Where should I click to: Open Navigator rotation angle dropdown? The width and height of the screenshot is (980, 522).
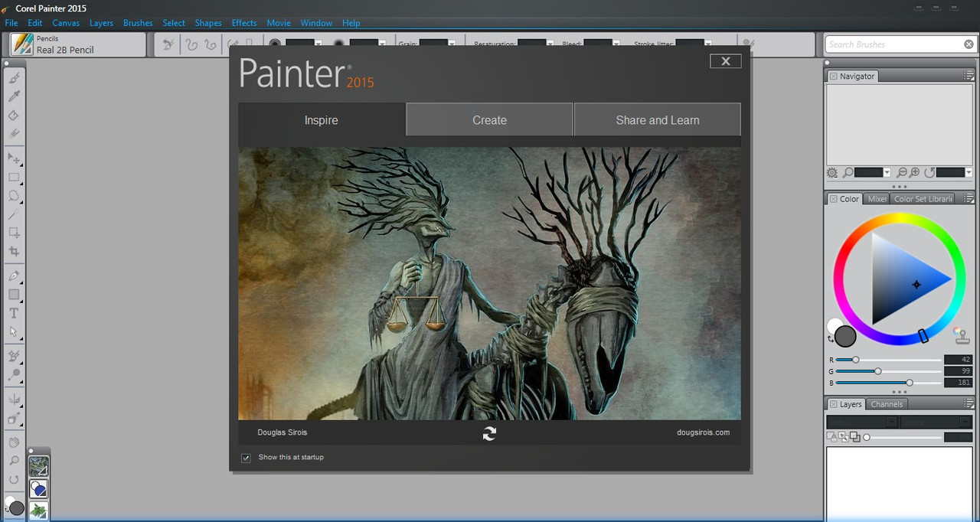pos(969,173)
